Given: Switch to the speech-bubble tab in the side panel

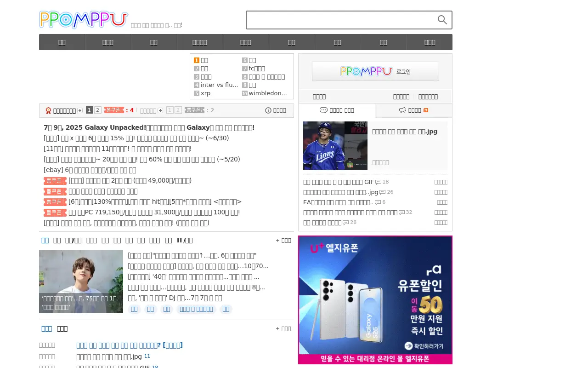Looking at the screenshot, I should pyautogui.click(x=337, y=110).
